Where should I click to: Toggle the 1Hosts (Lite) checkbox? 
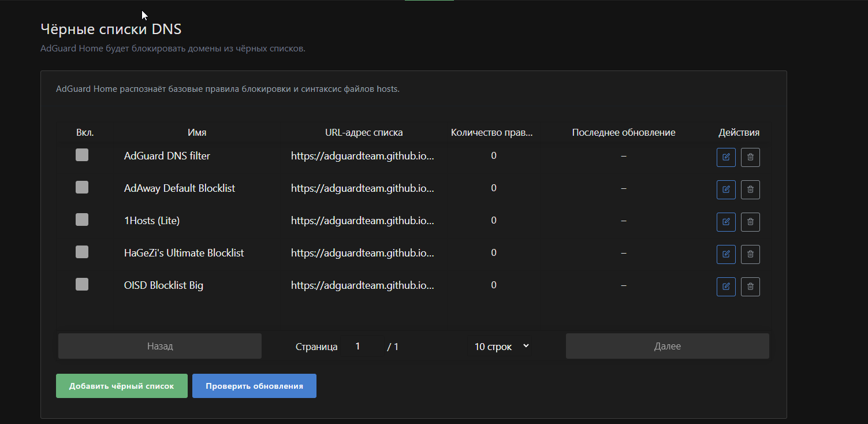pyautogui.click(x=82, y=220)
